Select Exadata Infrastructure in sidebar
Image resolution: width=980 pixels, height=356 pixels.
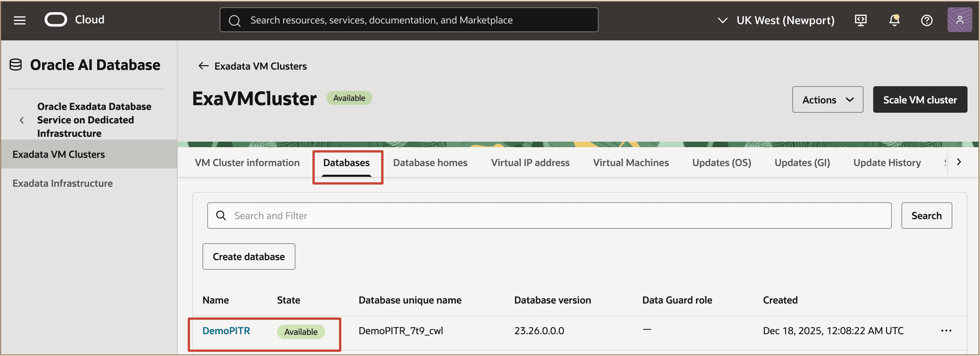pyautogui.click(x=62, y=183)
